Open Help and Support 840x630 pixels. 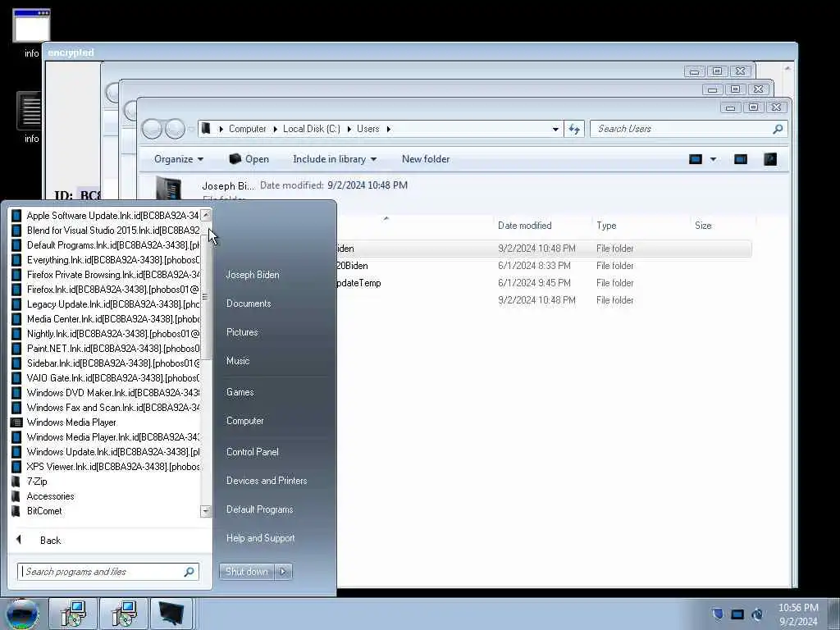[x=260, y=538]
